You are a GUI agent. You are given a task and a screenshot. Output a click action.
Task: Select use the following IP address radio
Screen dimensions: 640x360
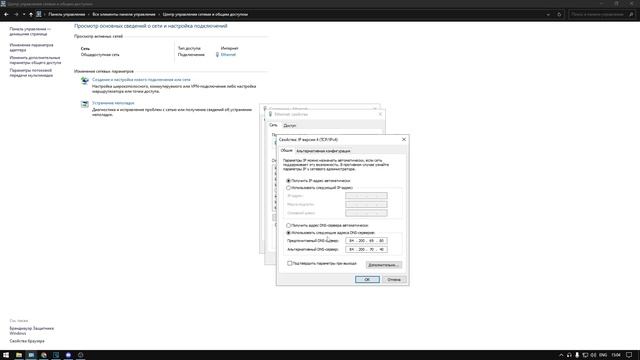289,188
